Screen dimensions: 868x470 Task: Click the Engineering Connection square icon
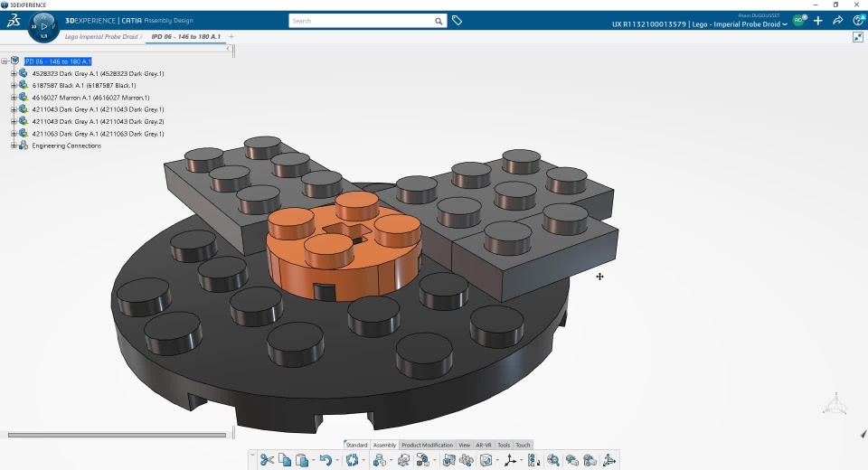pos(486,460)
